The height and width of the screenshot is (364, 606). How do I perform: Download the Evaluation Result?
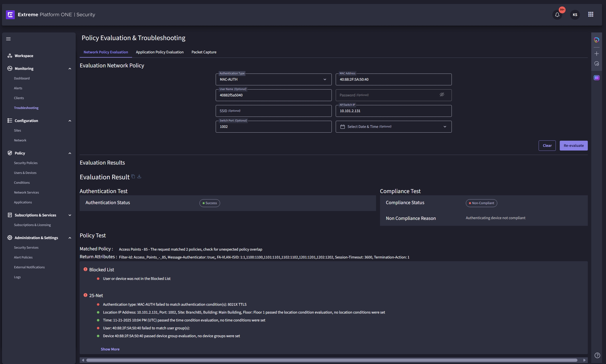139,176
